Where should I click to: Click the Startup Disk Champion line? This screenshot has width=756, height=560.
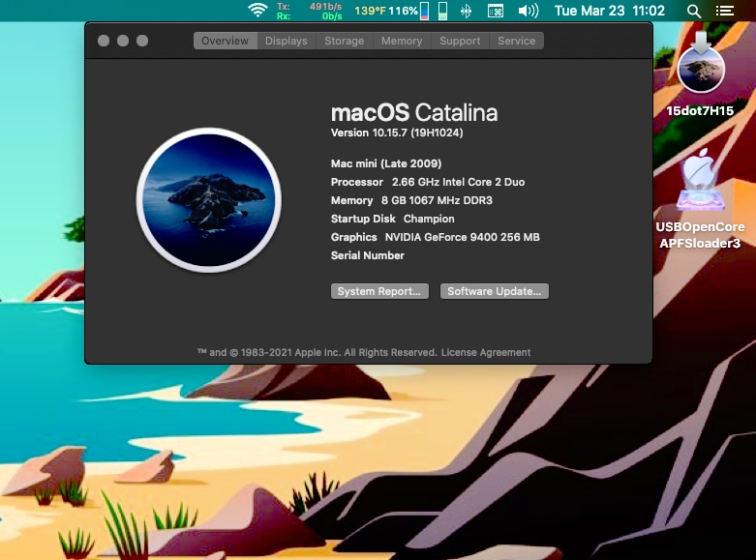(x=392, y=219)
